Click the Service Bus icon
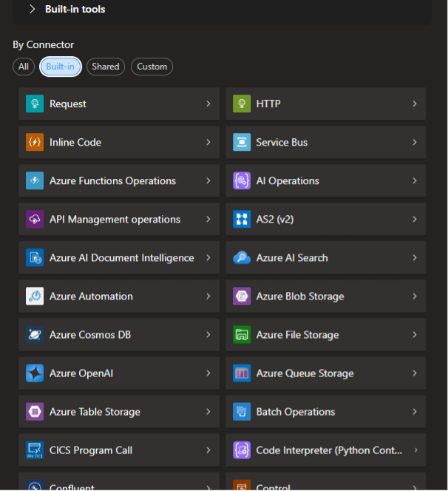 click(x=242, y=143)
